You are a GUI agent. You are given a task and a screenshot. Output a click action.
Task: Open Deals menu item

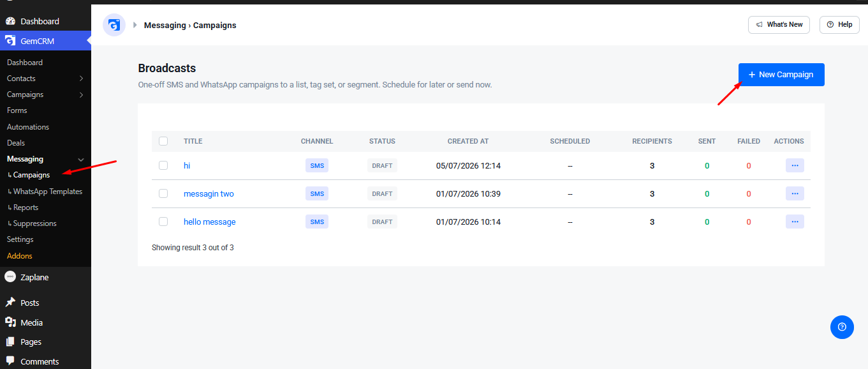pos(16,143)
